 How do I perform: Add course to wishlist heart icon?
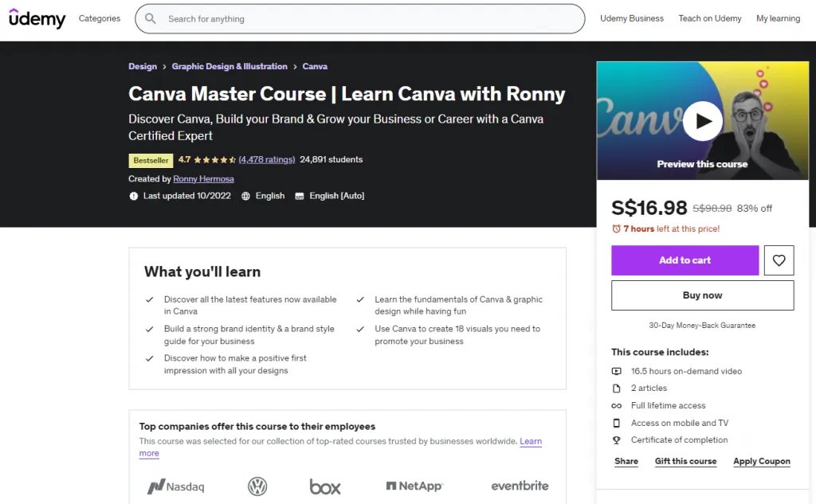779,260
